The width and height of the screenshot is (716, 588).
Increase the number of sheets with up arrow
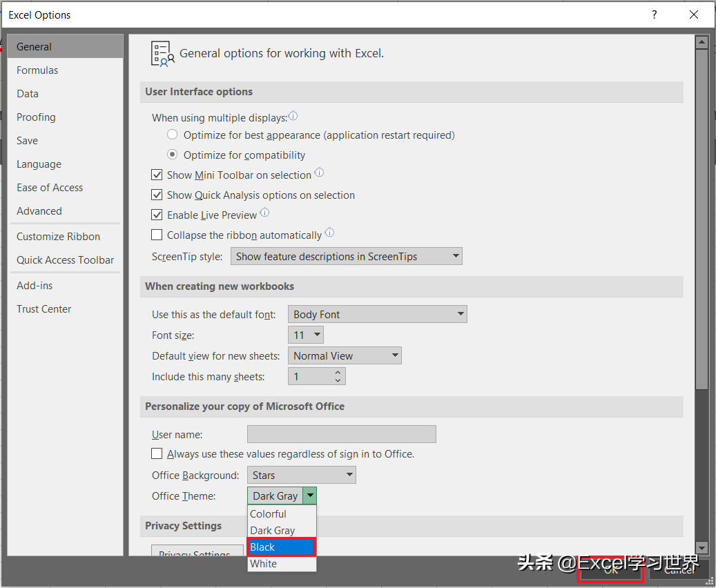[338, 373]
